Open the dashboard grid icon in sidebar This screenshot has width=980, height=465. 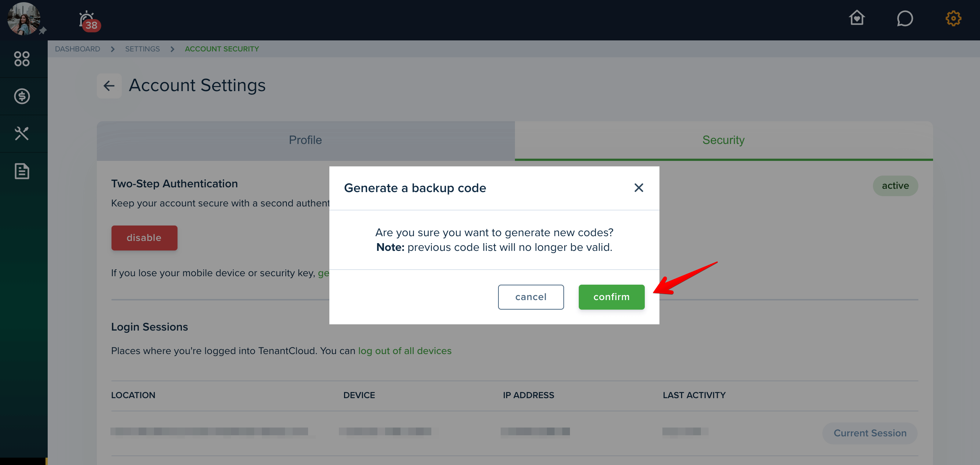(22, 59)
